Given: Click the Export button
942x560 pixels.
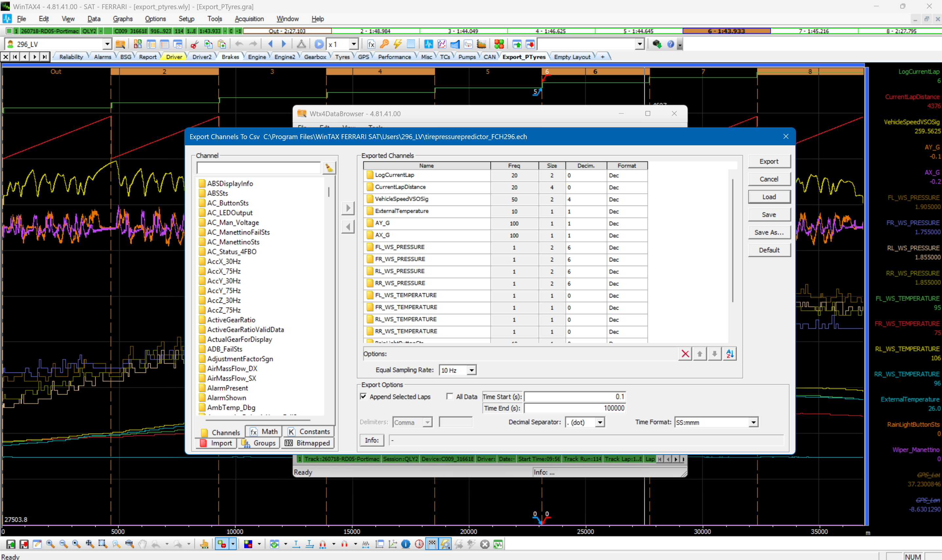Looking at the screenshot, I should pyautogui.click(x=769, y=161).
